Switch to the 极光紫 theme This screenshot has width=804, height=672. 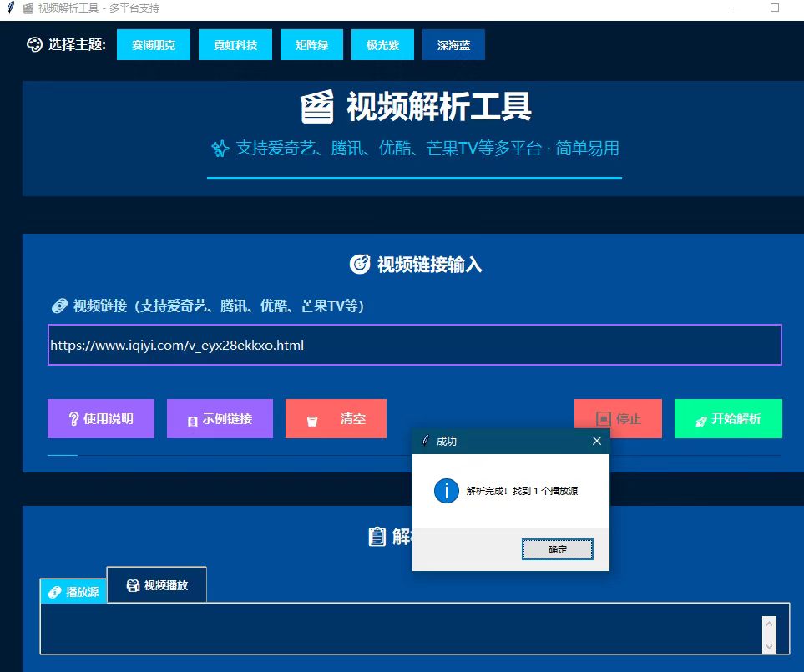click(382, 45)
